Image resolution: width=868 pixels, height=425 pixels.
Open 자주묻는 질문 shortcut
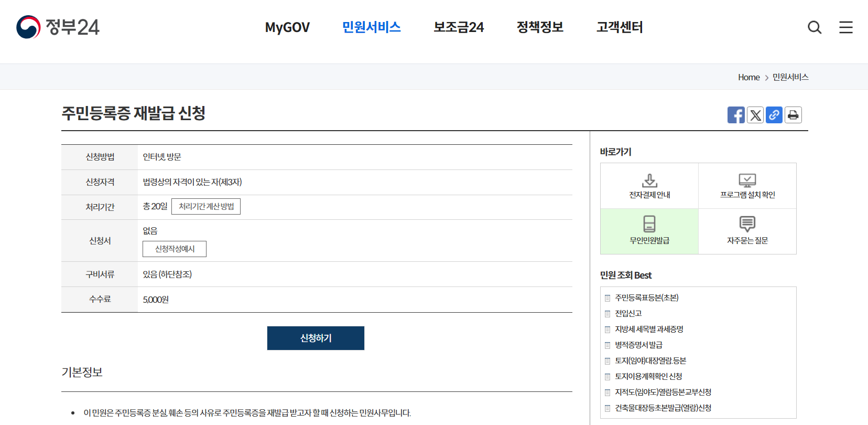coord(747,231)
